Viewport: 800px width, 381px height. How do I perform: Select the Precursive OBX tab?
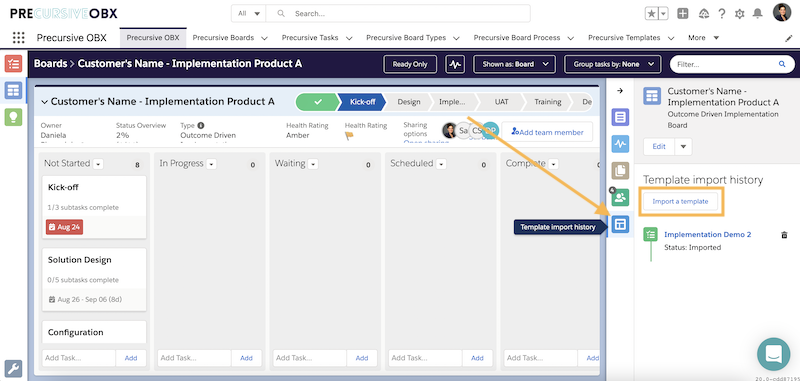[153, 38]
